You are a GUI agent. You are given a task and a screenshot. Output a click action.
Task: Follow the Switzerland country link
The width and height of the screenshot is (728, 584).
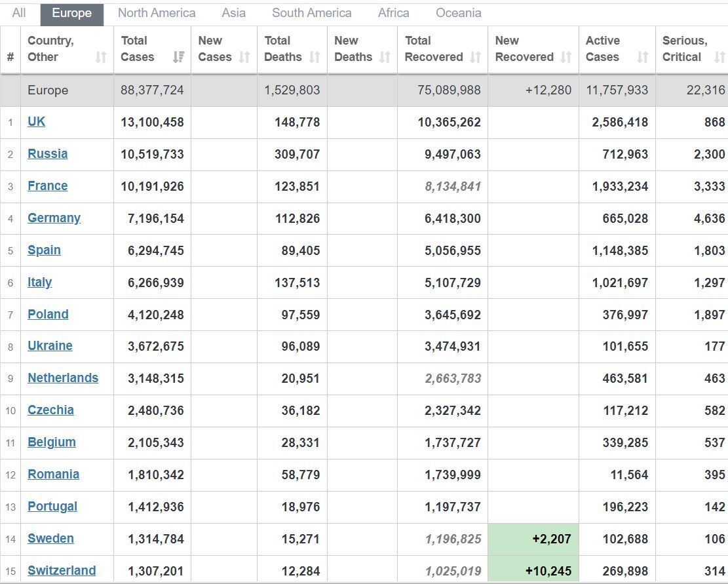[62, 571]
